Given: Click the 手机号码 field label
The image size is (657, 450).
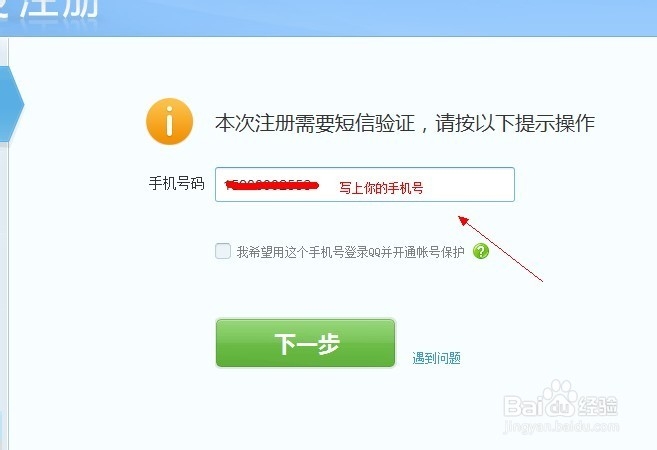Looking at the screenshot, I should (x=176, y=184).
